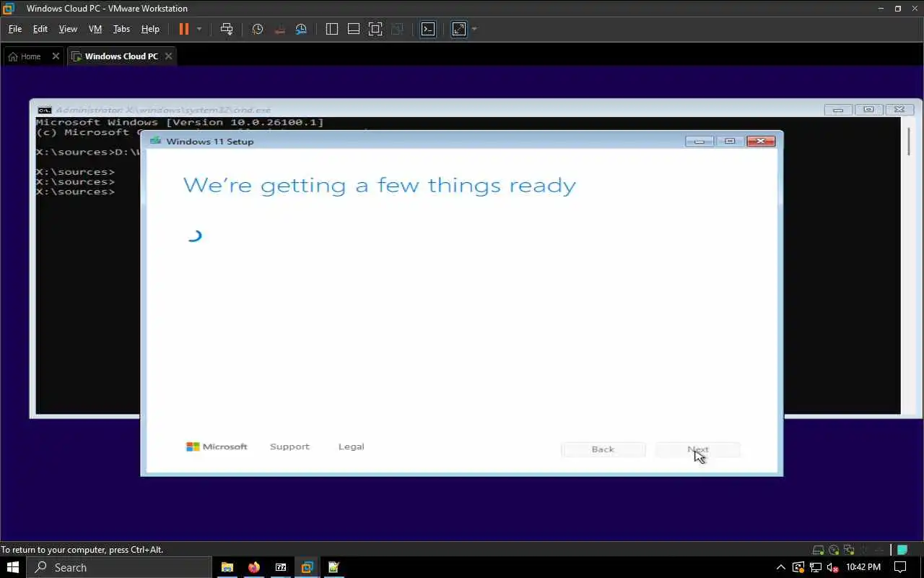The width and height of the screenshot is (924, 578).
Task: Toggle the library sidebar view icon
Action: pyautogui.click(x=332, y=29)
